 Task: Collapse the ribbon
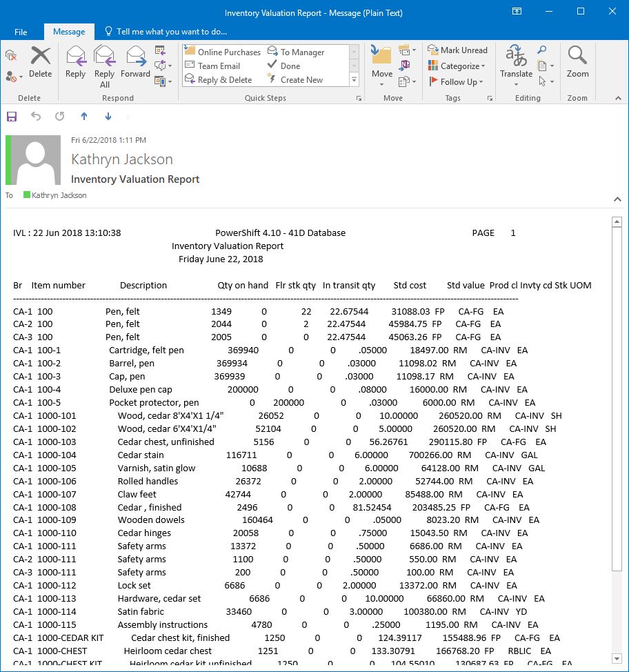coord(618,98)
